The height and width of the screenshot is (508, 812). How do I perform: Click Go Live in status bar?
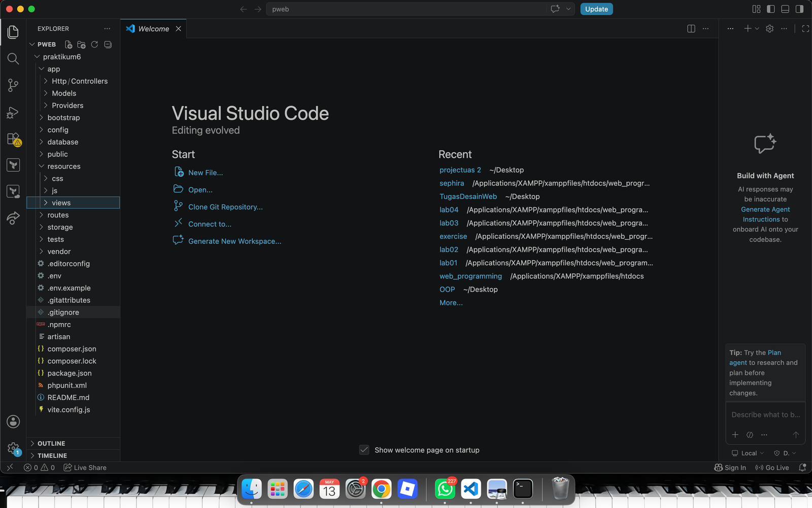click(772, 467)
